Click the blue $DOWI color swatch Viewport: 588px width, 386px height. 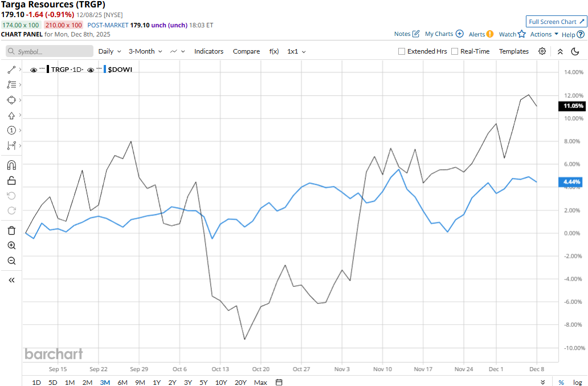(x=105, y=70)
